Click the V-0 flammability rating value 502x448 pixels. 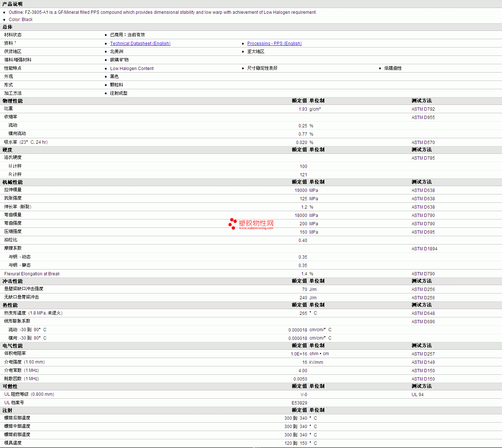point(304,395)
